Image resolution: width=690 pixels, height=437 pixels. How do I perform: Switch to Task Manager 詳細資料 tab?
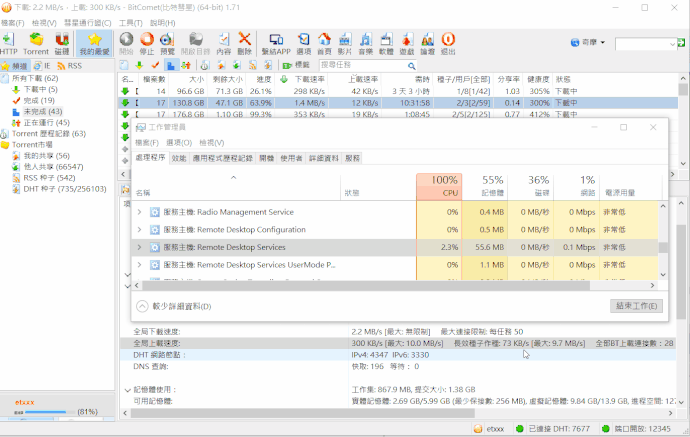pyautogui.click(x=324, y=158)
